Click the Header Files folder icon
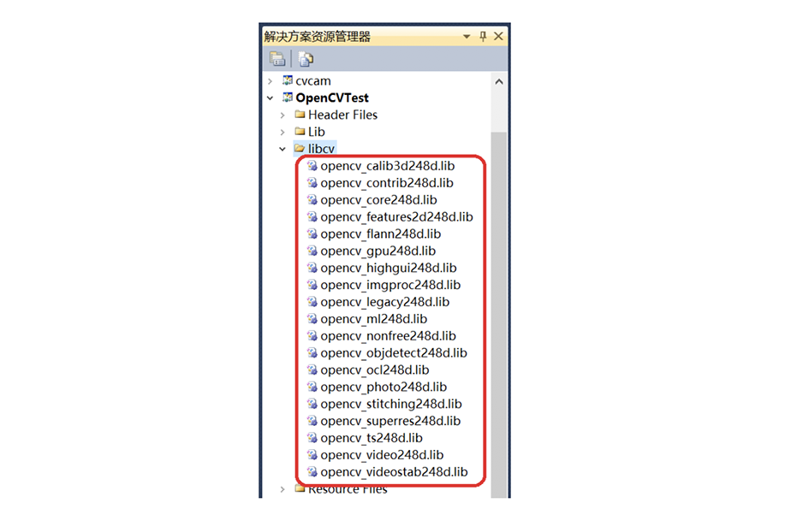This screenshot has width=791, height=532. pos(300,115)
